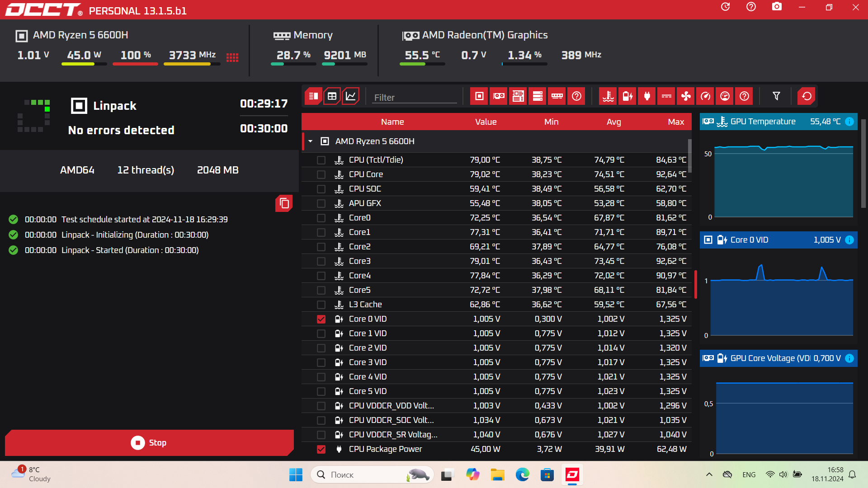
Task: Switch to graph view icon
Action: pyautogui.click(x=351, y=96)
